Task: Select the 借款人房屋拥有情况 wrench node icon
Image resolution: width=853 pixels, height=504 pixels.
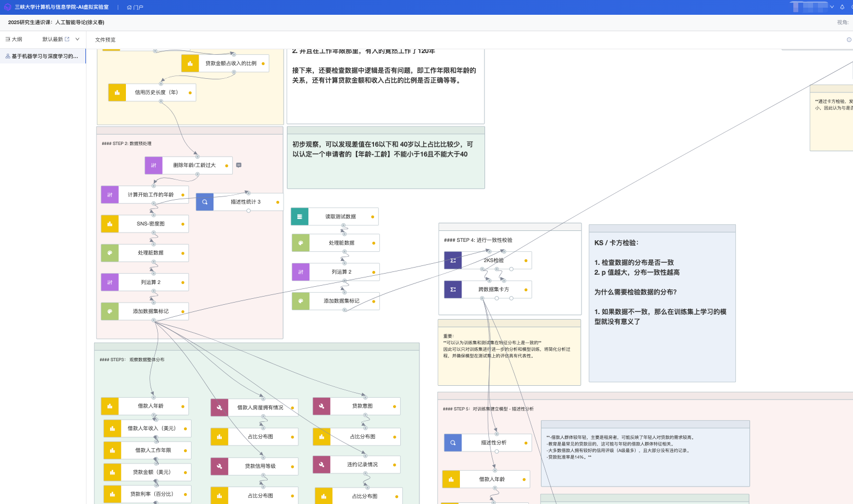Action: click(x=220, y=408)
